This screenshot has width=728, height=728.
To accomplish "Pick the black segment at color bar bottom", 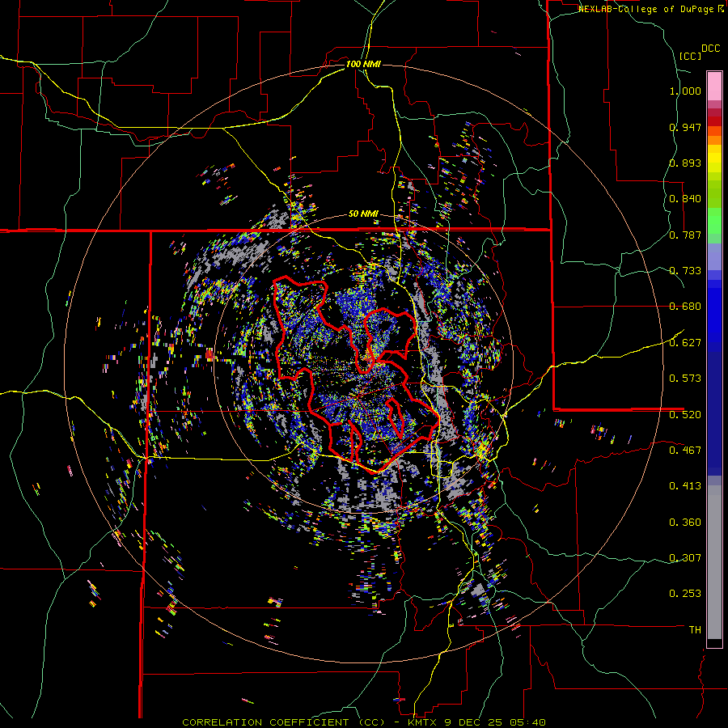I will click(x=714, y=643).
